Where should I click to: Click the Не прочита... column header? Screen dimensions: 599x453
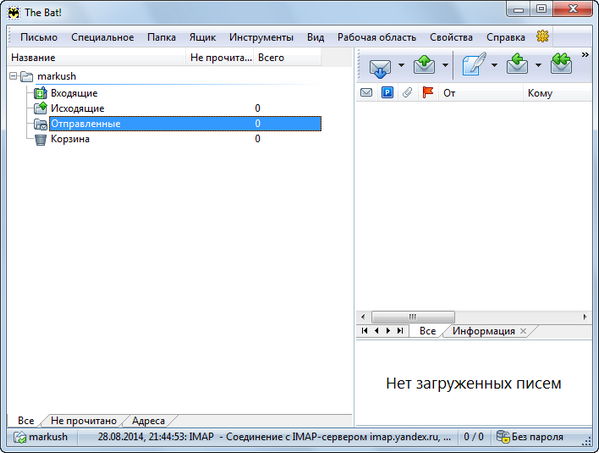(220, 58)
